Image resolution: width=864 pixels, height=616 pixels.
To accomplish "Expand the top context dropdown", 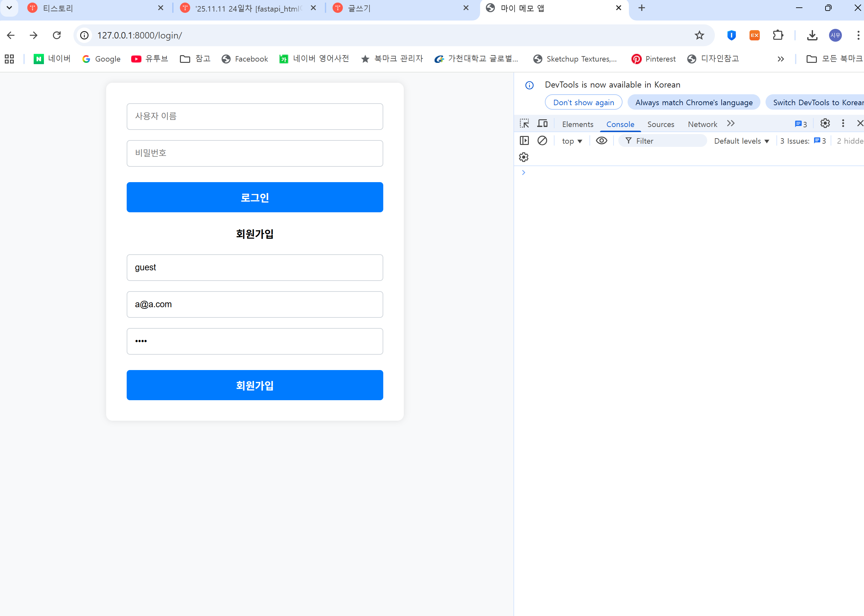I will click(x=572, y=141).
